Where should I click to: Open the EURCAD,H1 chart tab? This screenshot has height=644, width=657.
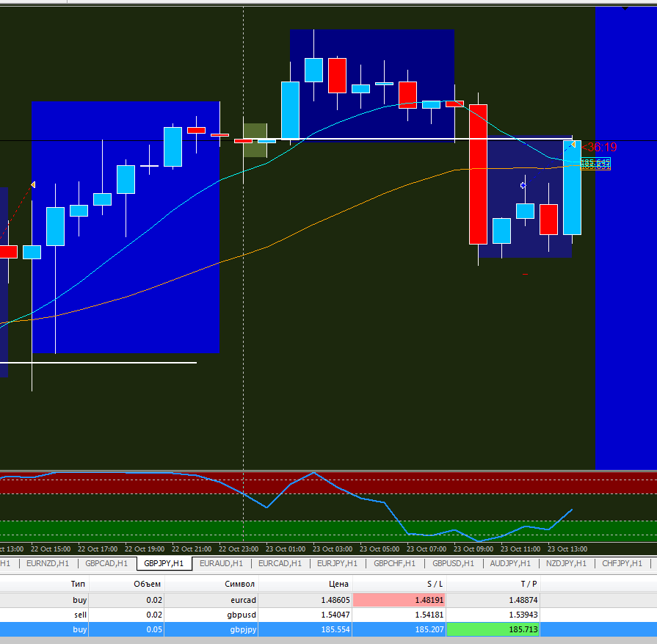tap(280, 563)
